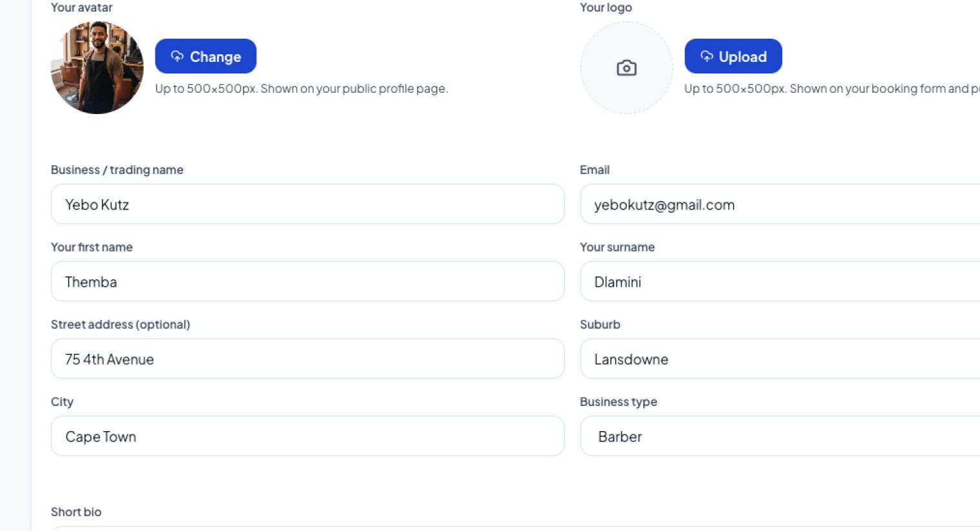
Task: Edit the Business / trading name field
Action: click(307, 204)
